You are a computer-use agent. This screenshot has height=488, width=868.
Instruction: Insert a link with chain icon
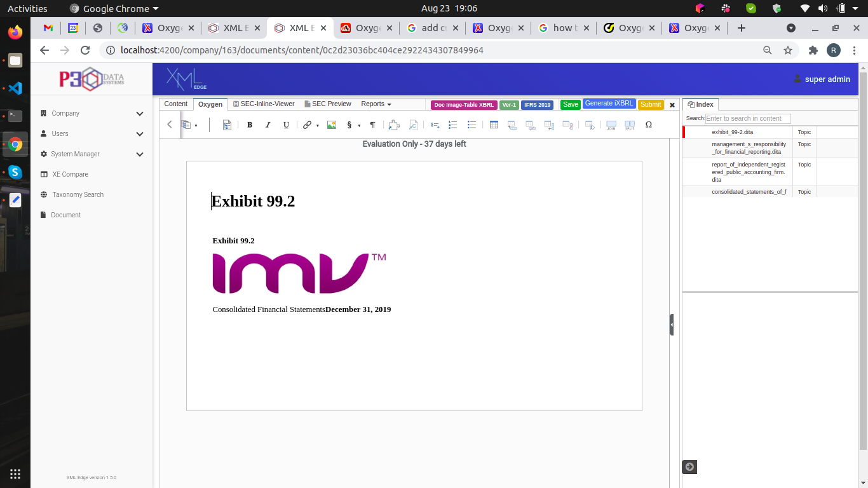click(307, 125)
